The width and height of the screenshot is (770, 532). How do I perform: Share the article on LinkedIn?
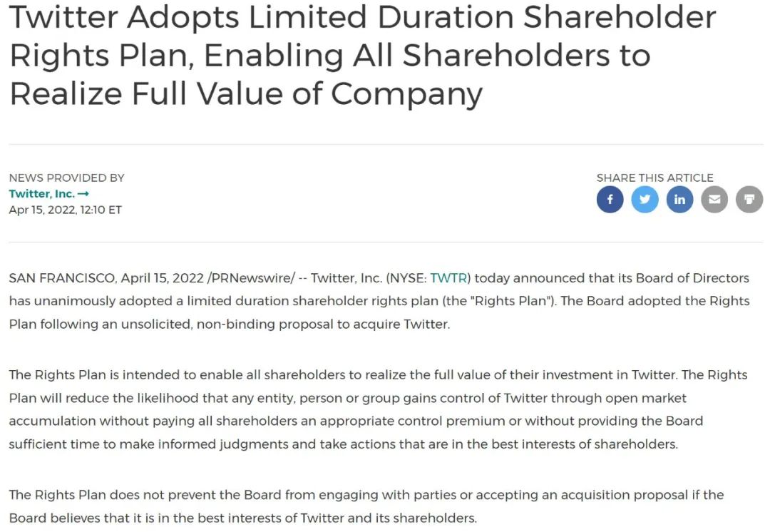(x=679, y=200)
